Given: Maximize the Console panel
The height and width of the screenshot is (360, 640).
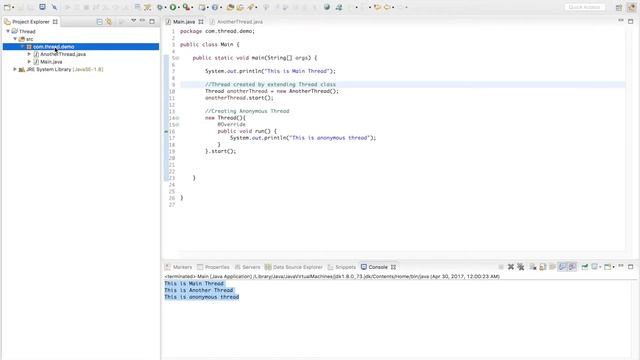Looking at the screenshot, I should coord(631,267).
